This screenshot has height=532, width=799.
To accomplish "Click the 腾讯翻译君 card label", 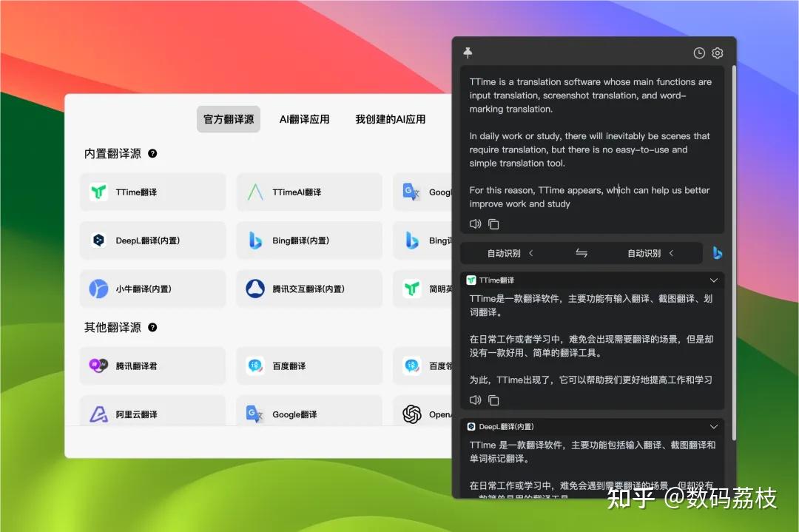I will pos(136,366).
